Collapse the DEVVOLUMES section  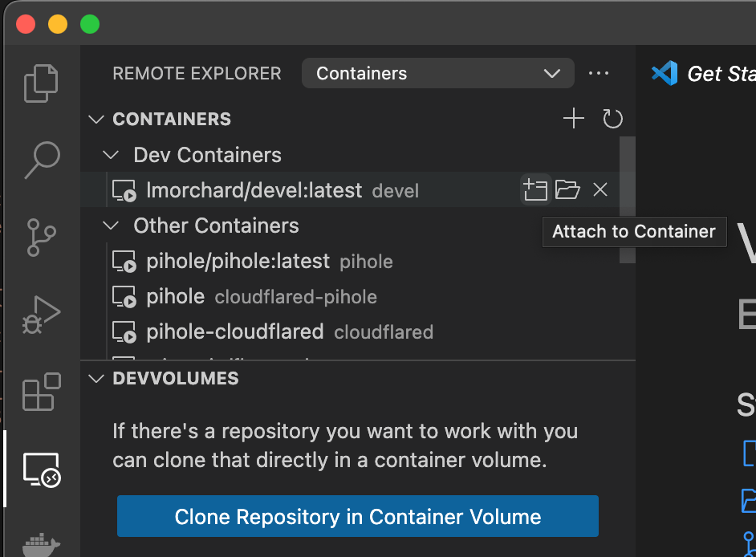(x=96, y=379)
